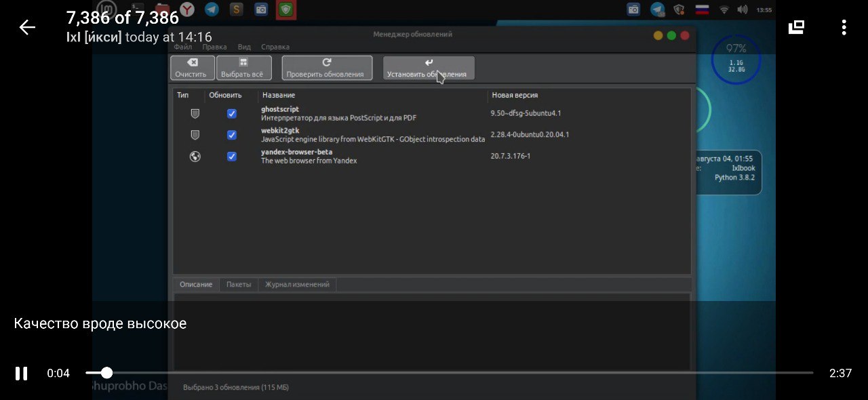Untick the yandex-browser-beta update checkbox

[x=232, y=157]
